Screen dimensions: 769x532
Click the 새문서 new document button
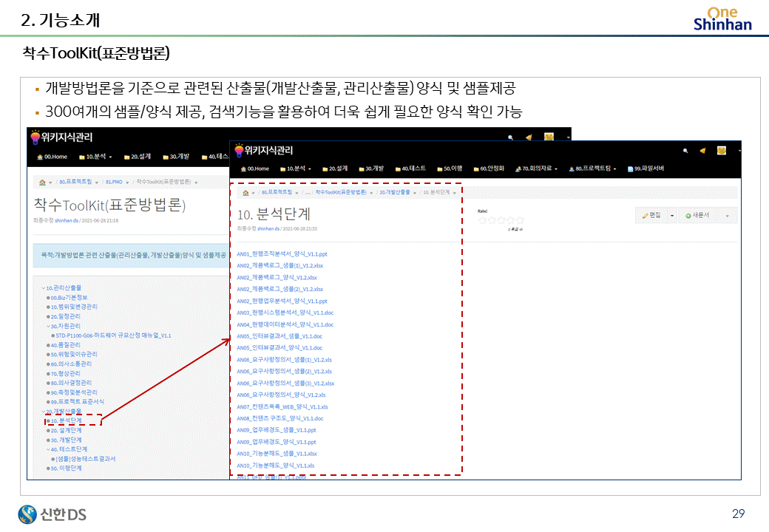pyautogui.click(x=697, y=215)
